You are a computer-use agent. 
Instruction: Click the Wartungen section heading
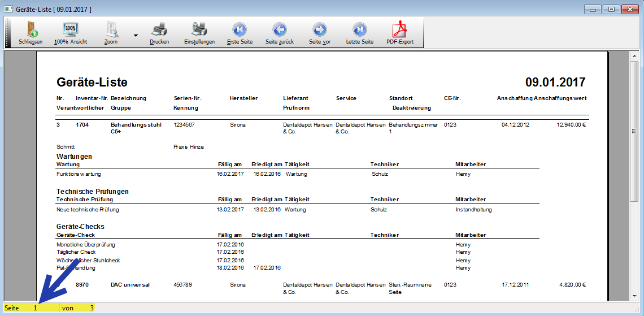[x=74, y=157]
